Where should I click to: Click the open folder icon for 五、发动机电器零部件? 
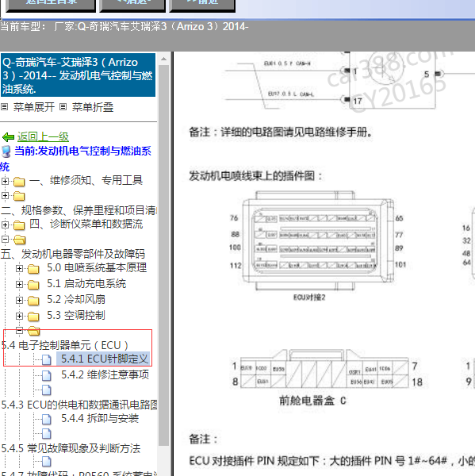pos(20,240)
